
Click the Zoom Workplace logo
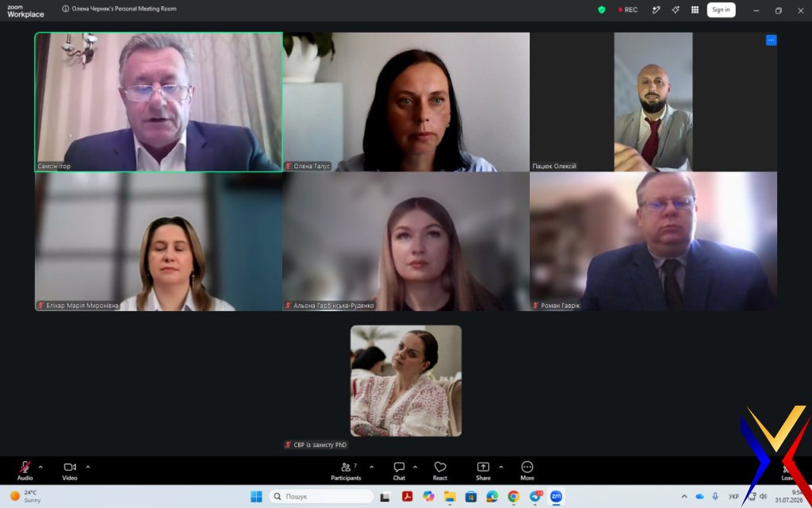coord(25,11)
